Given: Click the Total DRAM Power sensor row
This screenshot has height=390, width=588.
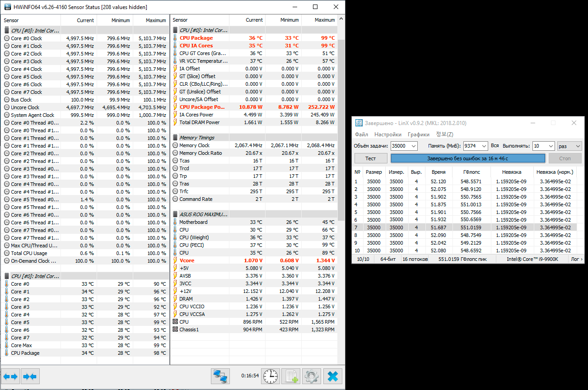Looking at the screenshot, I should click(254, 122).
